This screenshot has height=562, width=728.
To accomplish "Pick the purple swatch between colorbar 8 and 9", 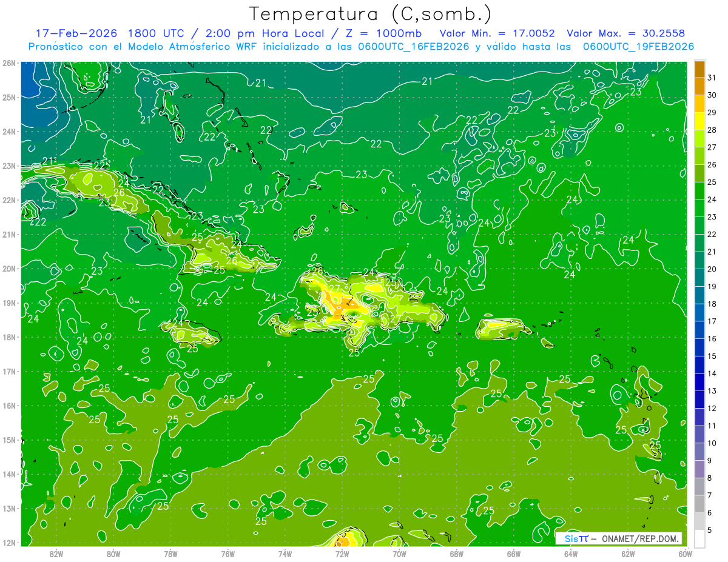I will click(699, 469).
